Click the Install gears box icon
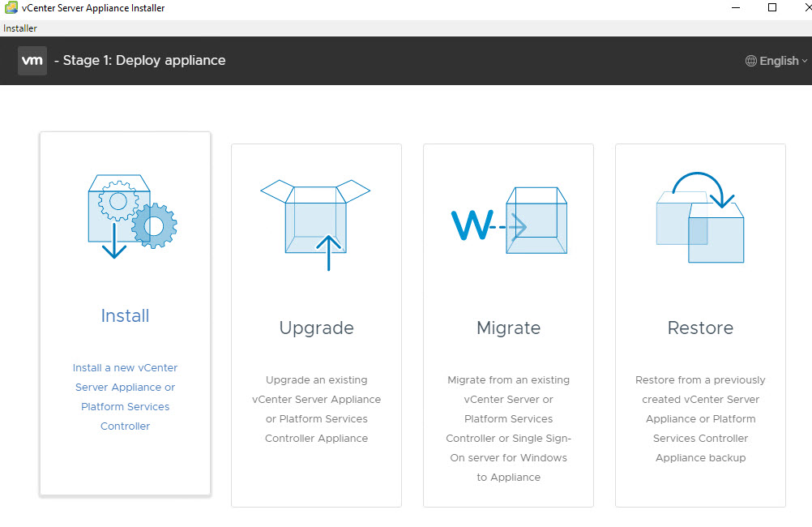The height and width of the screenshot is (527, 812). coord(131,215)
